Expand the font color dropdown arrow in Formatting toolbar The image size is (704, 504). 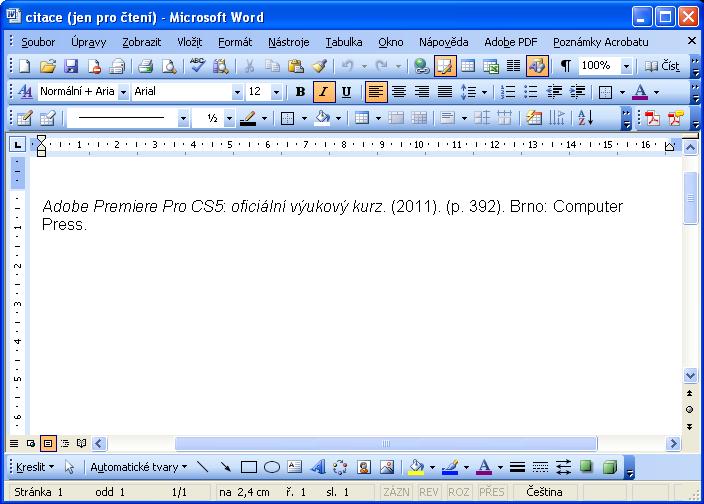[x=656, y=92]
